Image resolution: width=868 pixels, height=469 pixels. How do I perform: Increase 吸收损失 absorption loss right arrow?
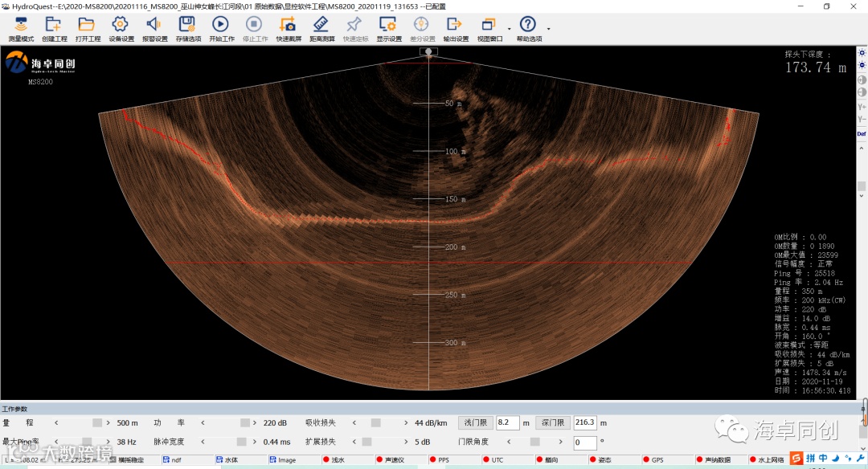tap(407, 422)
